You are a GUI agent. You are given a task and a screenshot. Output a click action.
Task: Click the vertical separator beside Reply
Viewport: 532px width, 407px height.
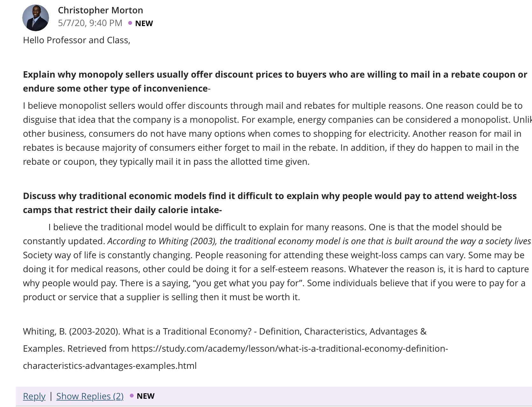[51, 396]
